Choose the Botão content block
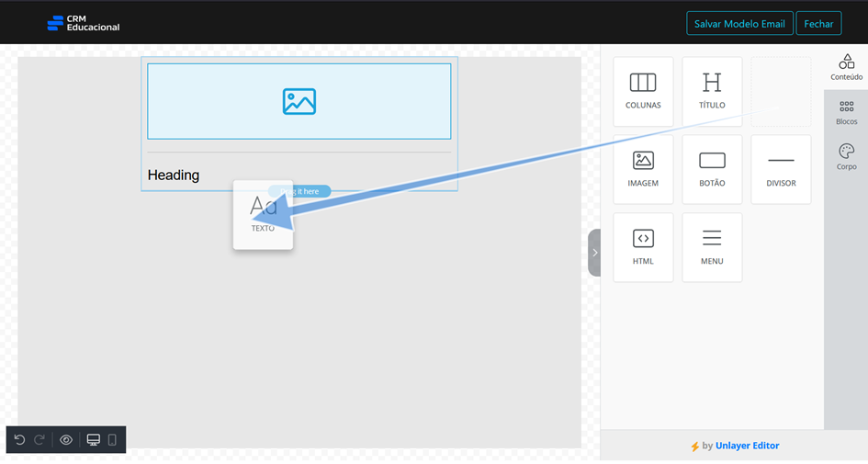 [x=712, y=169]
